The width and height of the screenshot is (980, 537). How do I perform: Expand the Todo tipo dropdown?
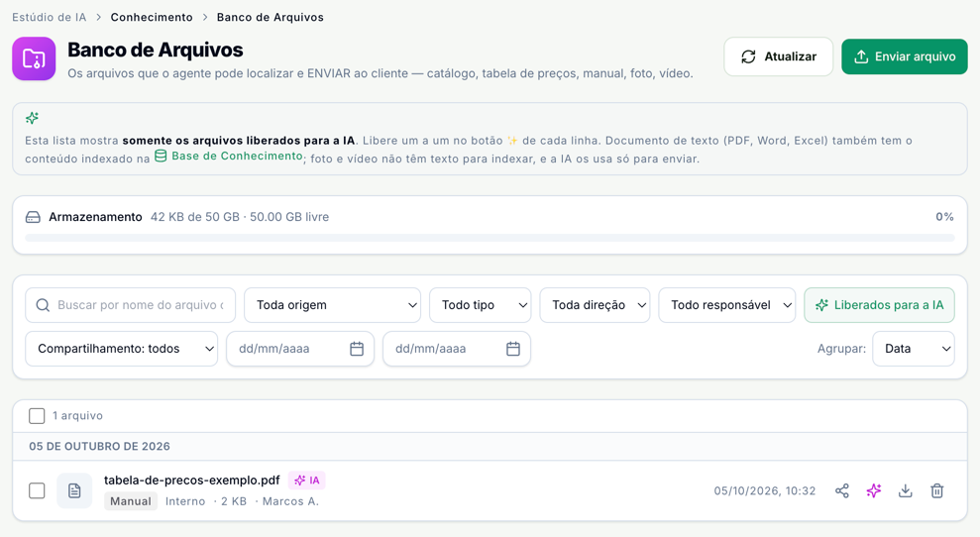(x=480, y=305)
